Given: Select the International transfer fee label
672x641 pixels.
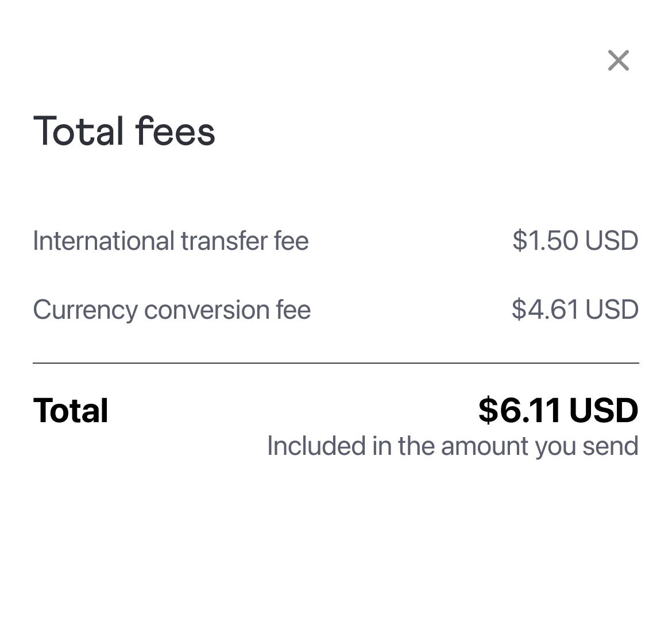Looking at the screenshot, I should (171, 241).
